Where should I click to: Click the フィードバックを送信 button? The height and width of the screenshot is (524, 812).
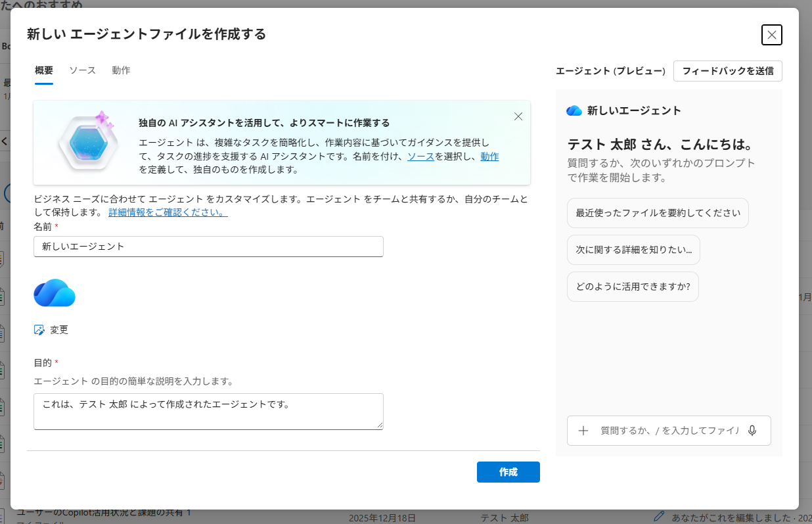point(727,71)
